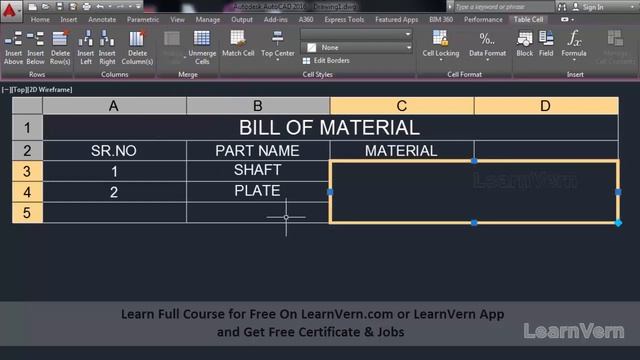
Task: Switch to View ribbon tab
Action: (177, 20)
